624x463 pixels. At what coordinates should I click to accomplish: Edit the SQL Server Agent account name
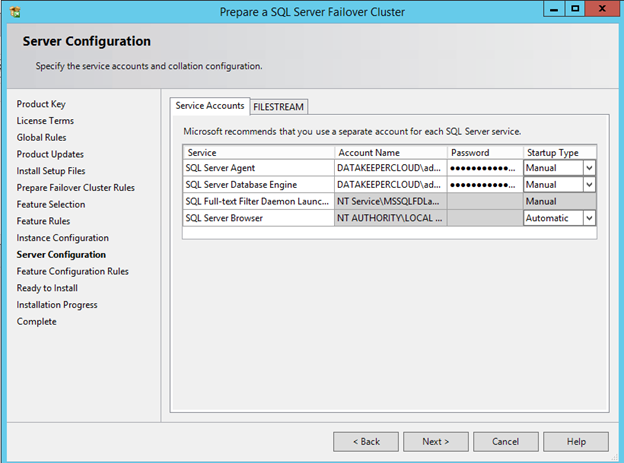[x=390, y=168]
